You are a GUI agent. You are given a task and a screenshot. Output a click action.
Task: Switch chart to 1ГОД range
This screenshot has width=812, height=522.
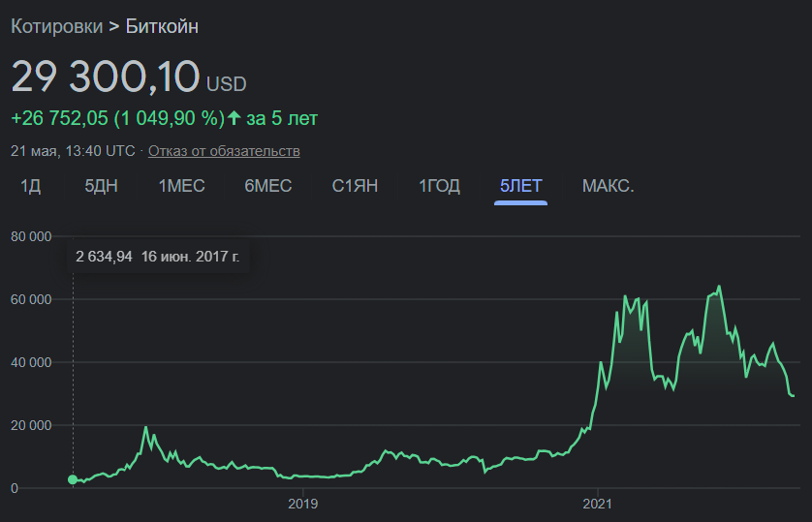coord(439,186)
